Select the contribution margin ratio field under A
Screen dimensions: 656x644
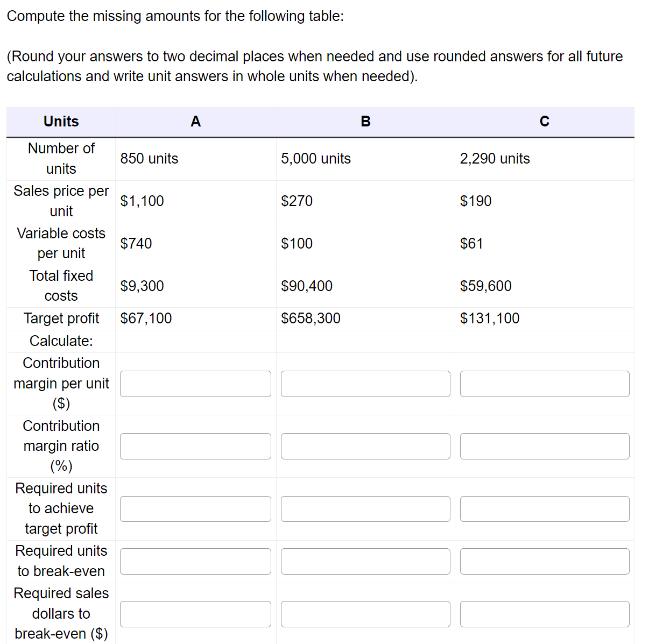195,446
